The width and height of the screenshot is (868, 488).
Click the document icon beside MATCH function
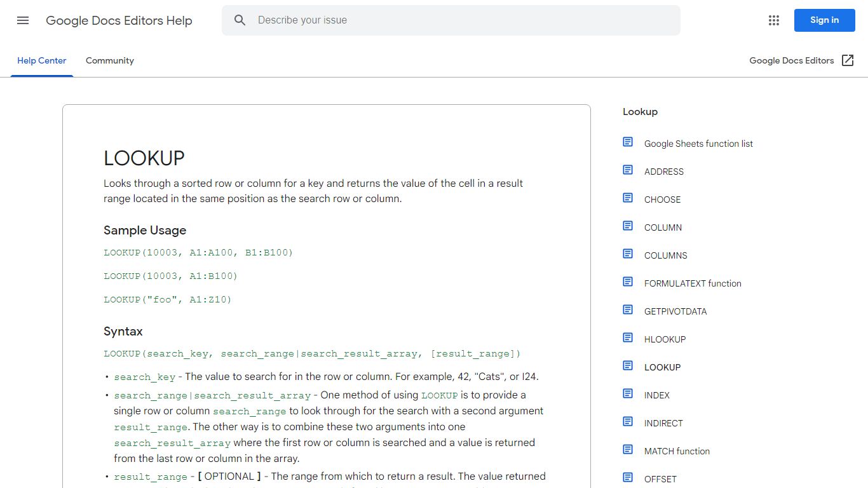click(x=628, y=450)
